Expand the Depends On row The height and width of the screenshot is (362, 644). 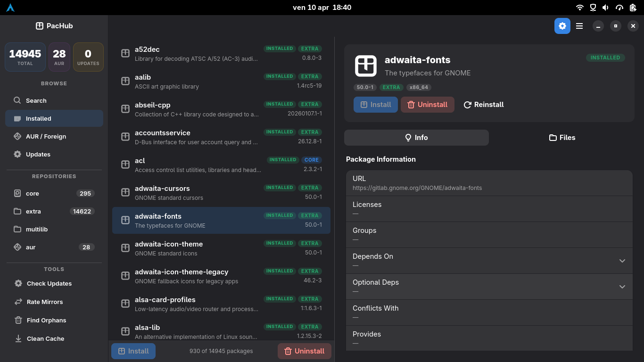pyautogui.click(x=489, y=261)
